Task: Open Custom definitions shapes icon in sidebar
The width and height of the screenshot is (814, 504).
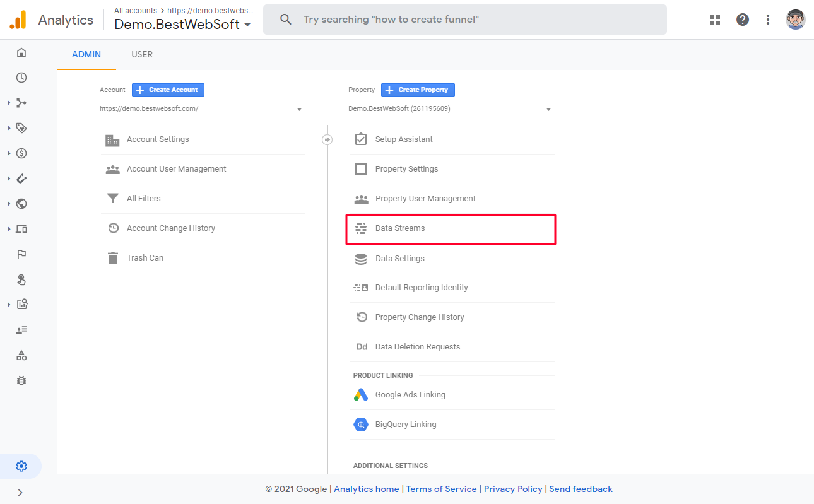Action: (x=21, y=355)
